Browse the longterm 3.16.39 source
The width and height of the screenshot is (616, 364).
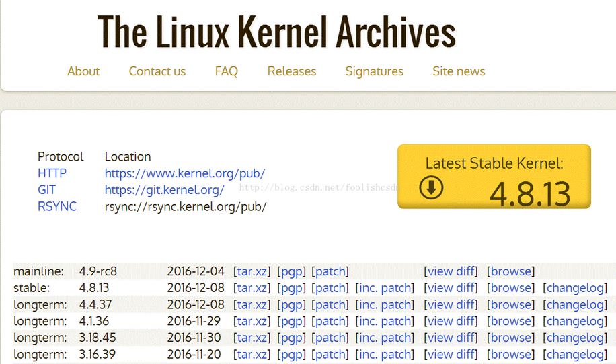point(510,354)
